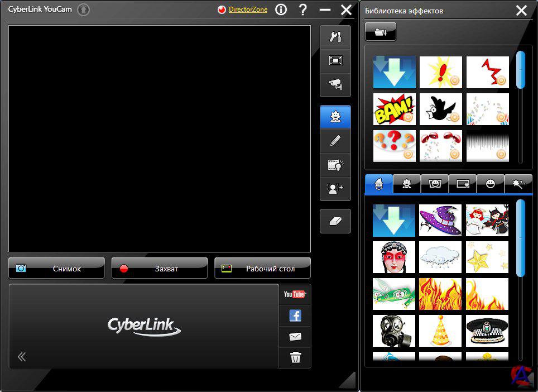This screenshot has width=538, height=392.
Task: Open the DirectorZone link
Action: pyautogui.click(x=248, y=9)
